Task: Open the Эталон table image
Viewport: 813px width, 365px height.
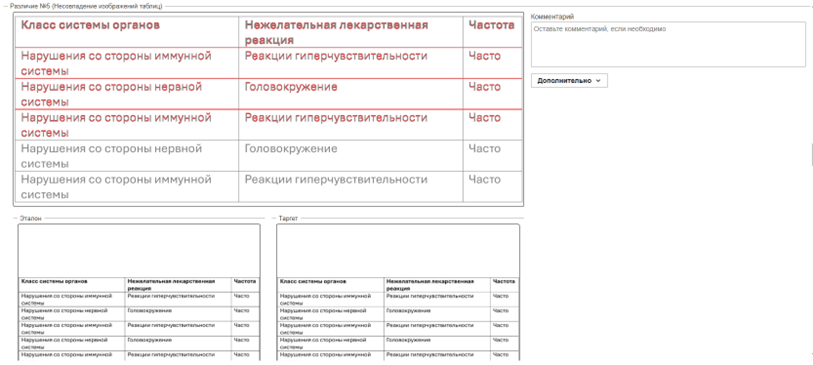Action: tap(139, 292)
